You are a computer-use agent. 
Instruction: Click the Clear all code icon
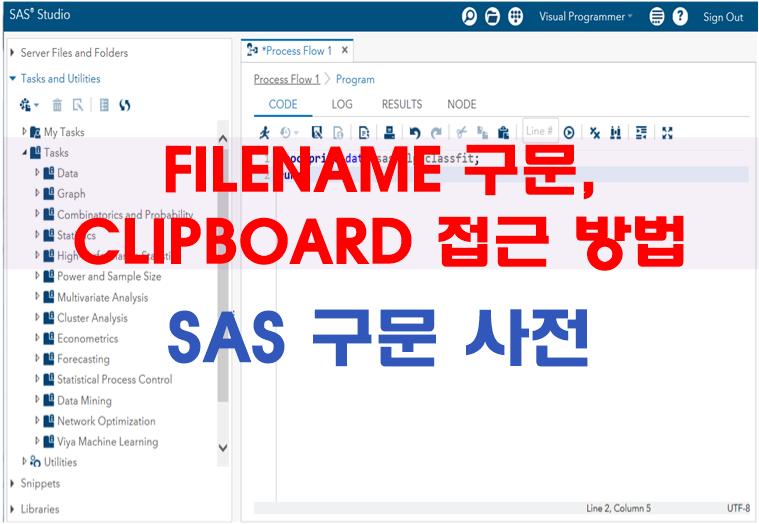click(595, 132)
